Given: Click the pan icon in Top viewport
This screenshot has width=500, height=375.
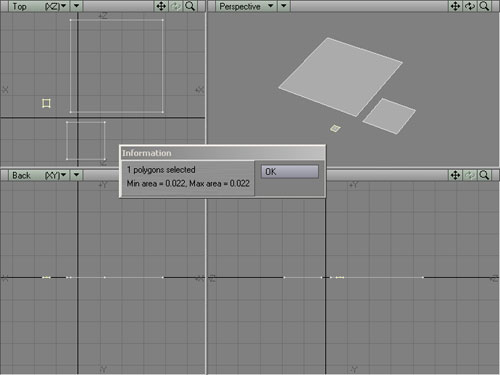Looking at the screenshot, I should (161, 6).
